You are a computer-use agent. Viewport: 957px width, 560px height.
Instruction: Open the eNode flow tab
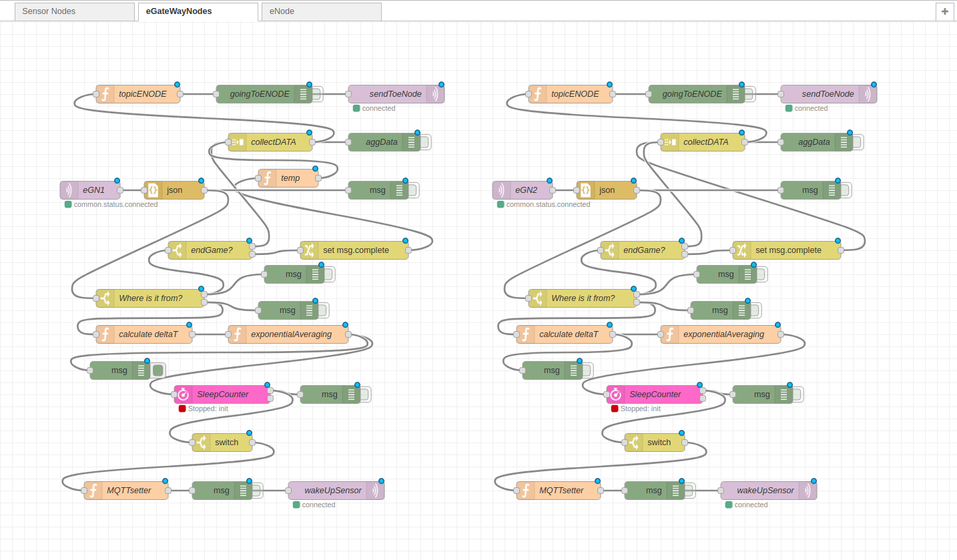tap(322, 11)
